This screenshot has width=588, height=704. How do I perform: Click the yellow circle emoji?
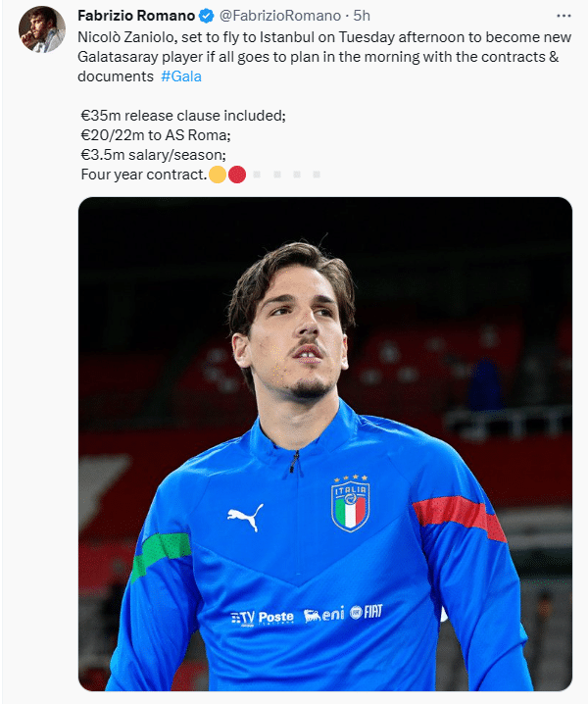pos(218,175)
